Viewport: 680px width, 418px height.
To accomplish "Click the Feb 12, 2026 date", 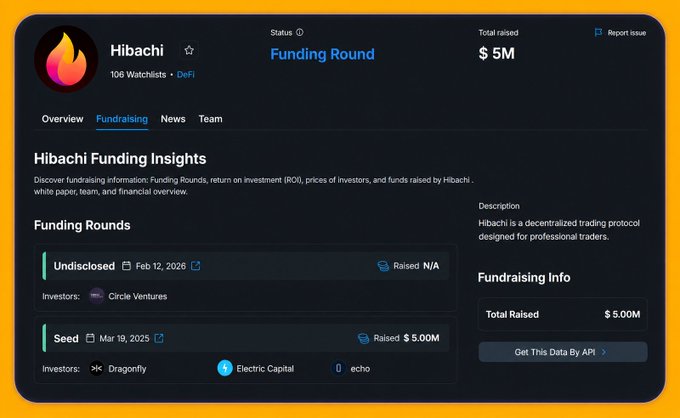I will 160,266.
